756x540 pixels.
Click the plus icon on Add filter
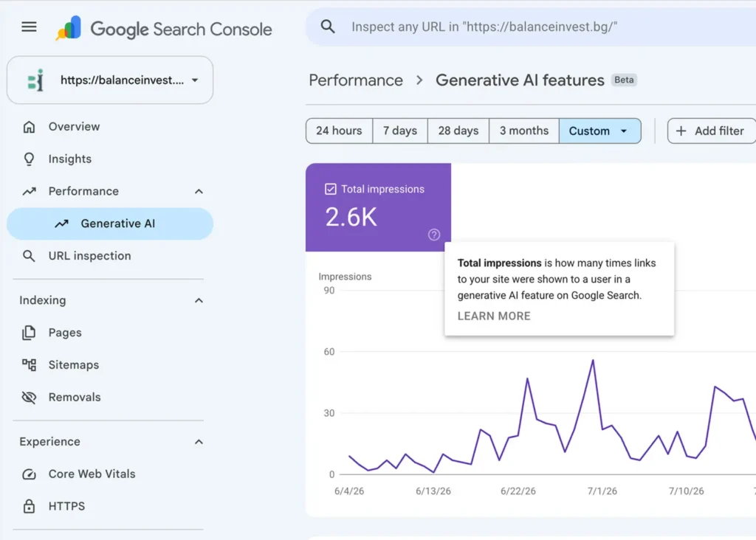click(681, 131)
